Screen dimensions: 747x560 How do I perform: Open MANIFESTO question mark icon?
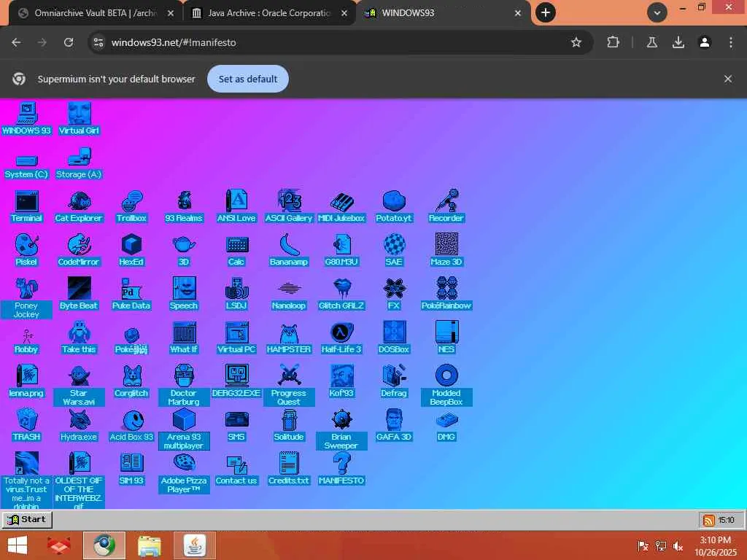[341, 469]
